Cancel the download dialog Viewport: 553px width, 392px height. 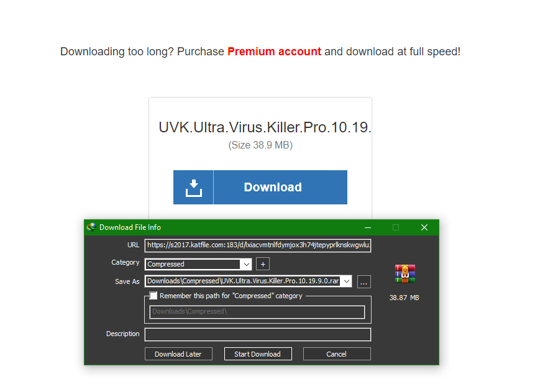click(x=337, y=354)
